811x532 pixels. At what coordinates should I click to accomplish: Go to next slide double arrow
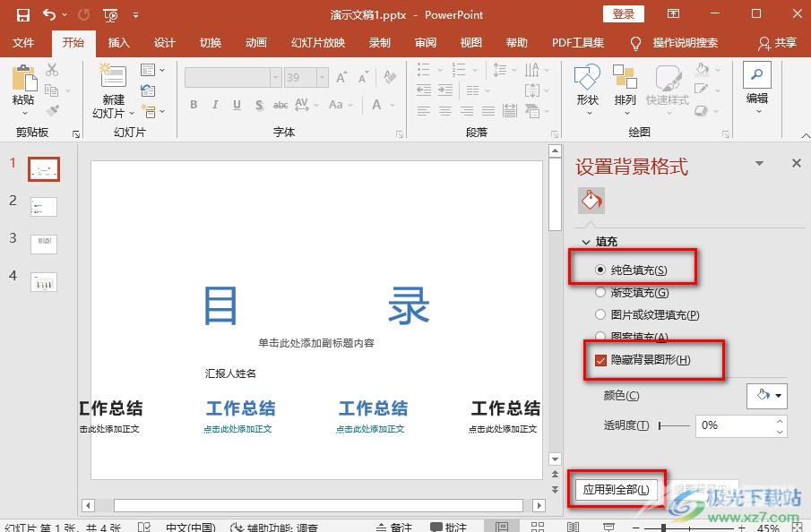[x=555, y=490]
